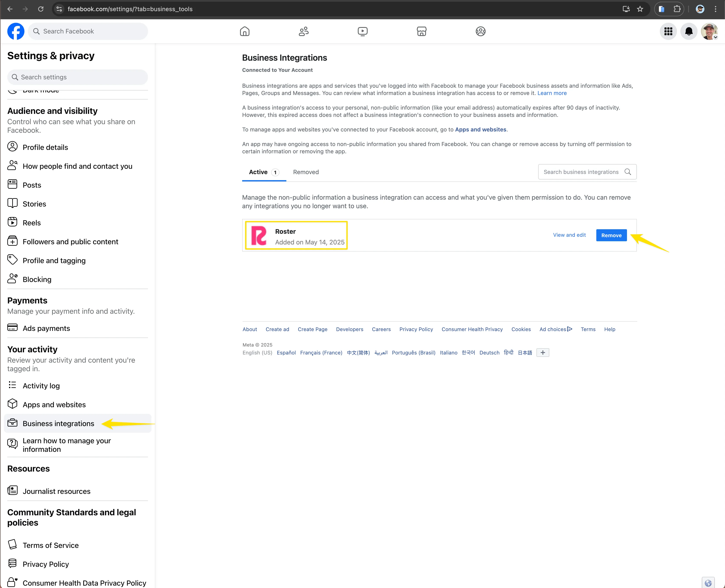Viewport: 725px width, 588px height.
Task: Open the Groups icon in top navigation
Action: click(x=480, y=32)
